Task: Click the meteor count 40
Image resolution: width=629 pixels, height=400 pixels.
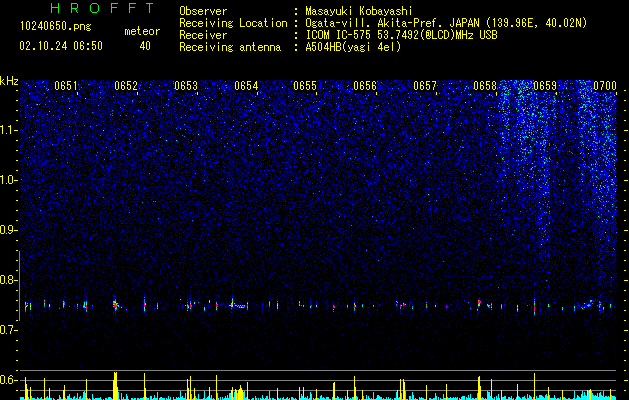Action: [x=145, y=46]
